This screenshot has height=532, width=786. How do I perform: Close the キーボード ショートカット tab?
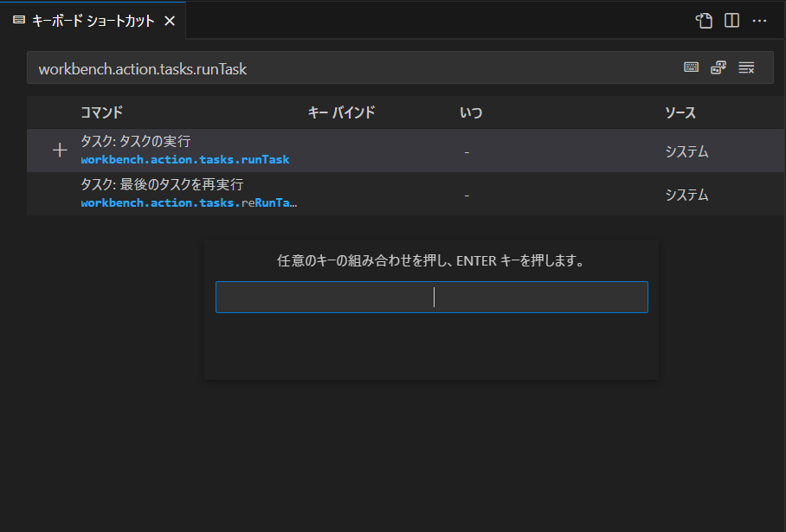pyautogui.click(x=170, y=21)
